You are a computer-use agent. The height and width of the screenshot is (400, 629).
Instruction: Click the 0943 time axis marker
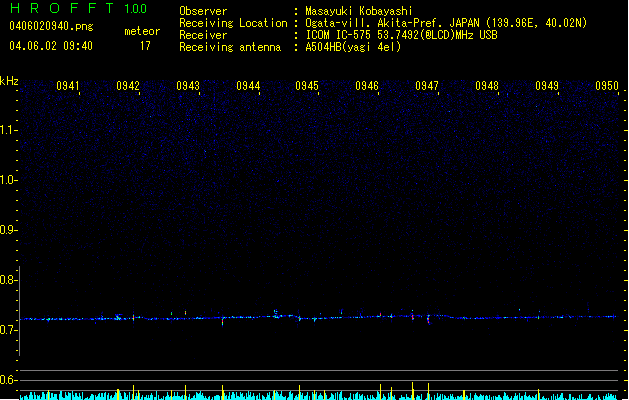pos(188,86)
